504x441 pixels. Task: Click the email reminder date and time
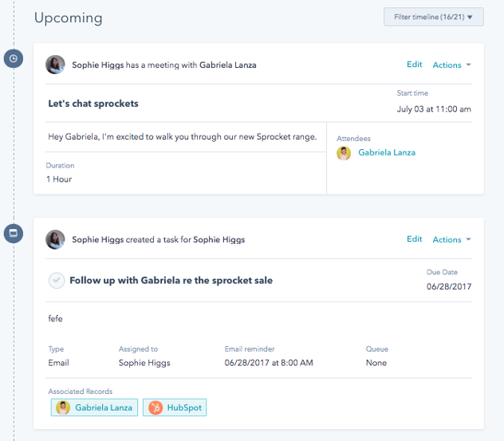coord(269,363)
